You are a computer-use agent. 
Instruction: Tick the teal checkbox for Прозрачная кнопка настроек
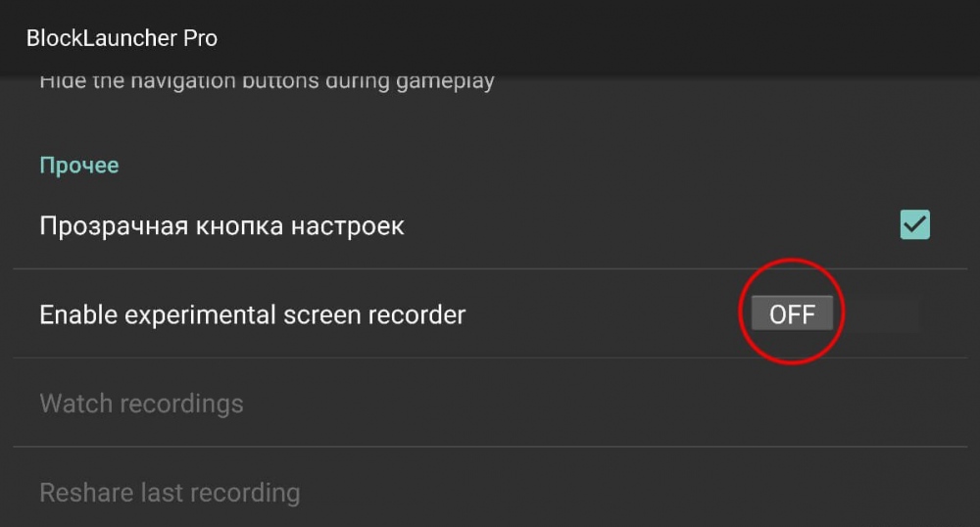pyautogui.click(x=914, y=224)
